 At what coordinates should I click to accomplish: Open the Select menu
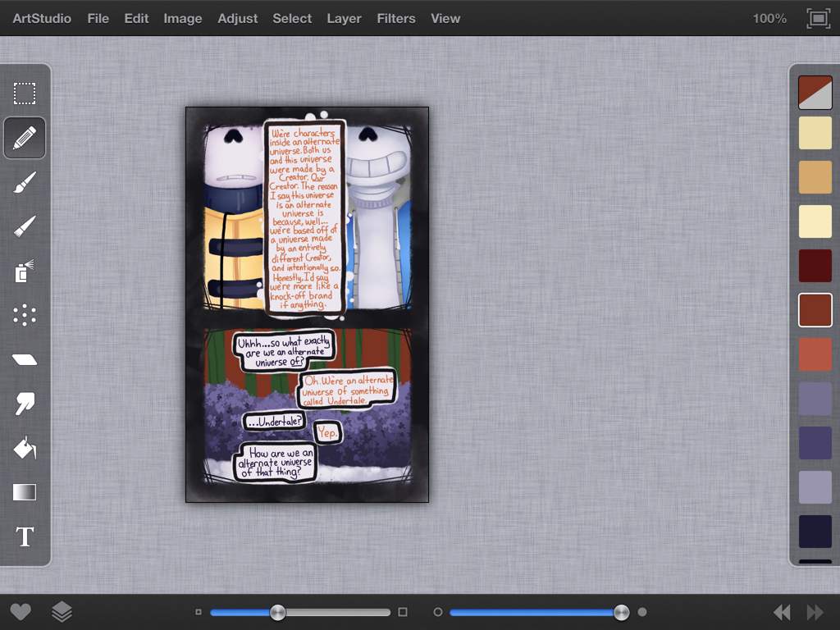coord(292,18)
